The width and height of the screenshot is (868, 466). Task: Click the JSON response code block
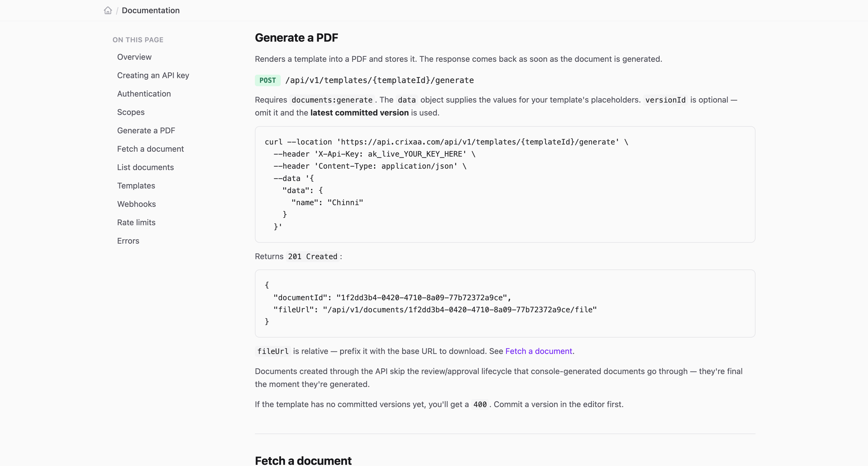point(505,303)
